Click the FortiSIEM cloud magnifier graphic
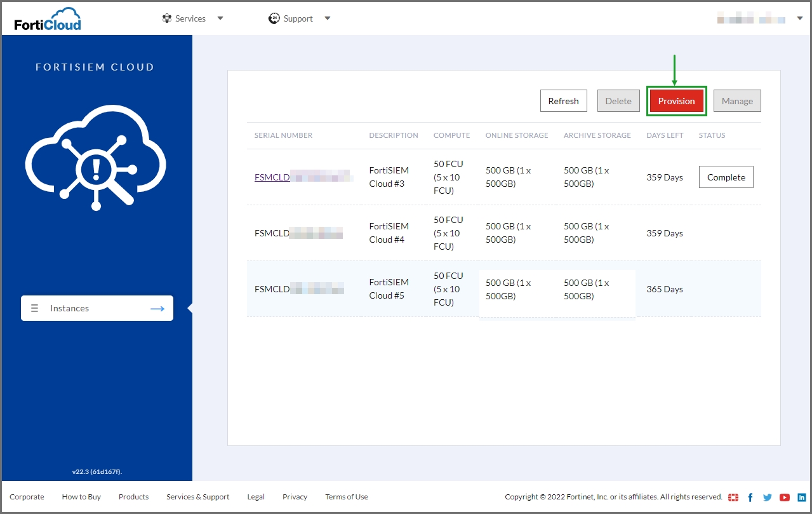 96,157
